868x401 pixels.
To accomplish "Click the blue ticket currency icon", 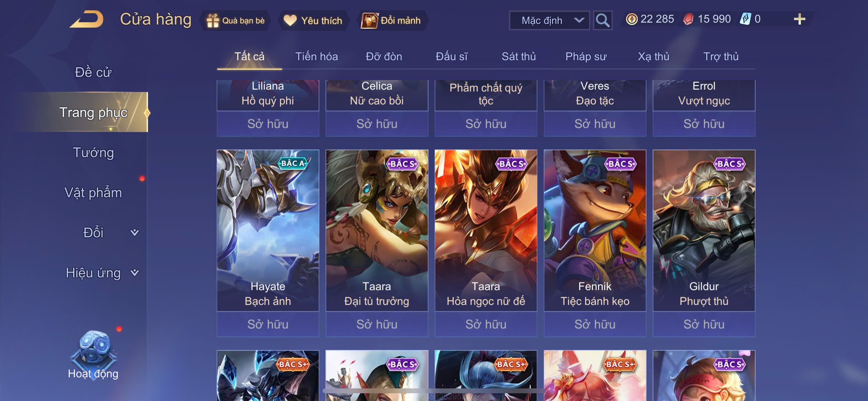I will click(x=745, y=19).
